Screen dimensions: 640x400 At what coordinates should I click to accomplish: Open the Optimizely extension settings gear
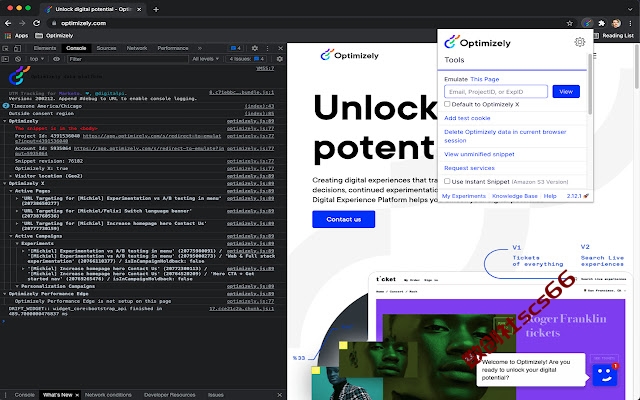coord(580,42)
